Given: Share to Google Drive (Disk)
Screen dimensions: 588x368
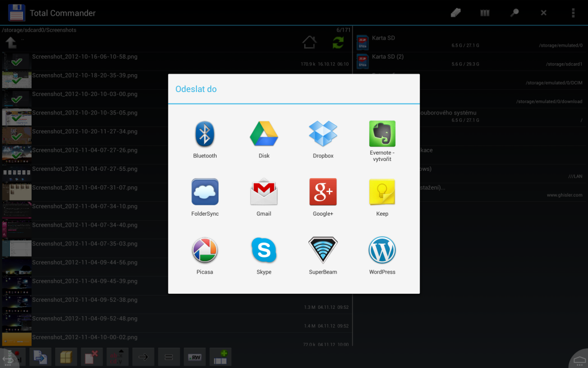Looking at the screenshot, I should (264, 140).
